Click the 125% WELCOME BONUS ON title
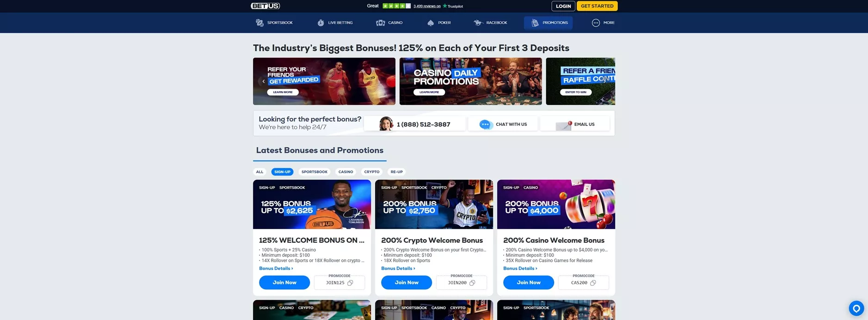 (312, 240)
